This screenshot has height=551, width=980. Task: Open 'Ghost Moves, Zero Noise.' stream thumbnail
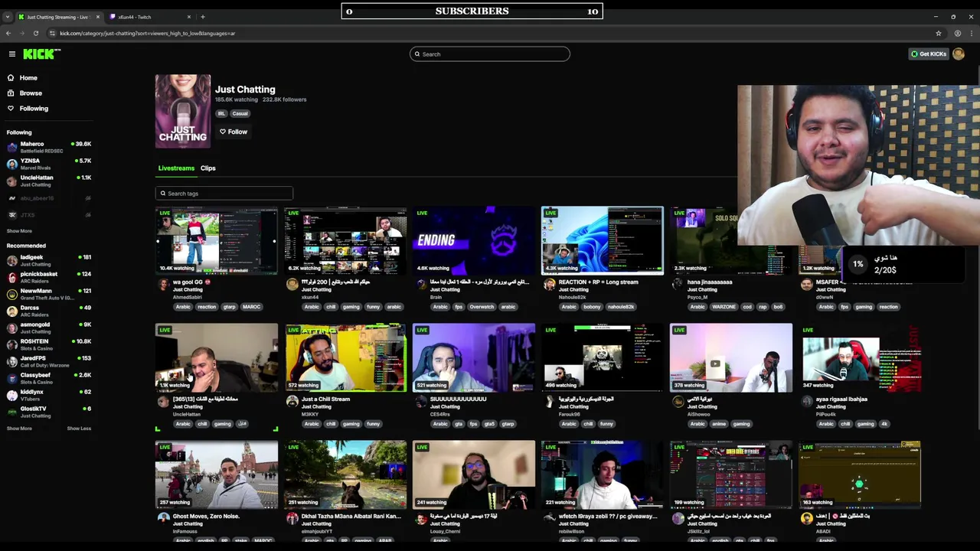pos(217,474)
